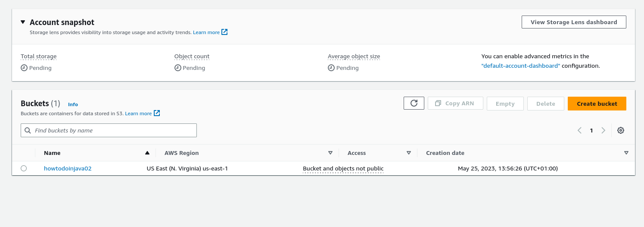Viewport: 644px width, 227px height.
Task: Sort by Creation date column arrow
Action: coord(626,153)
